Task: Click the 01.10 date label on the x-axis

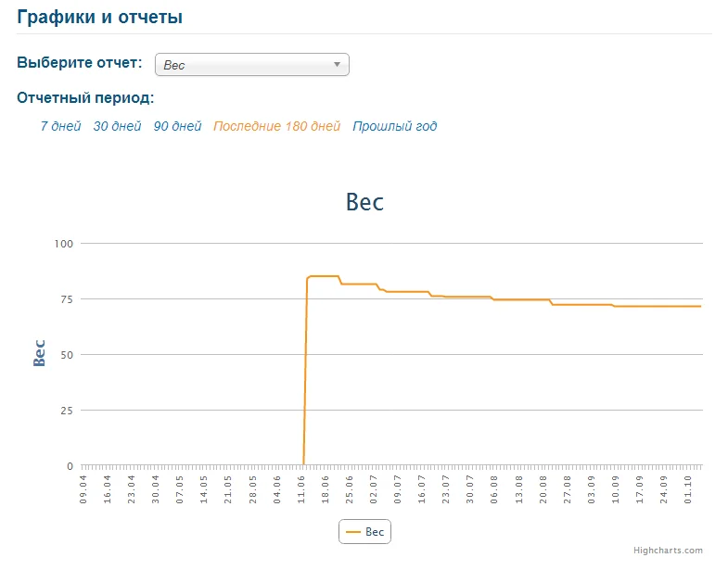Action: [x=687, y=487]
